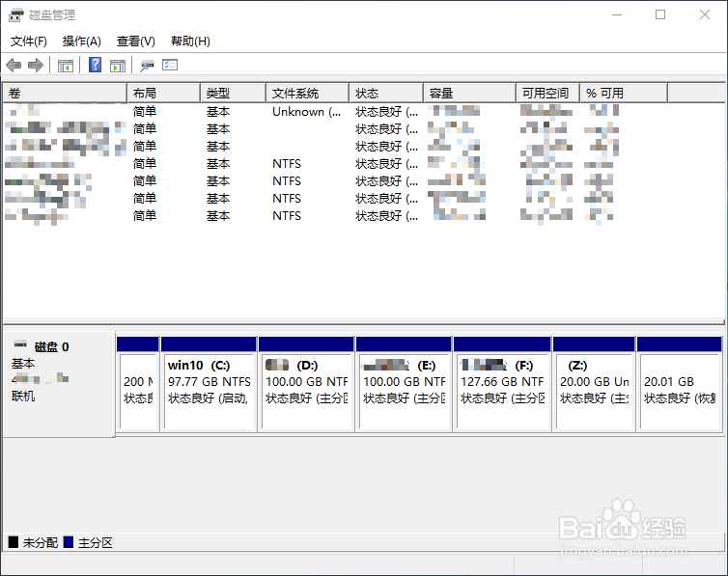
Task: Close the 磁盘管理 window
Action: pos(704,14)
